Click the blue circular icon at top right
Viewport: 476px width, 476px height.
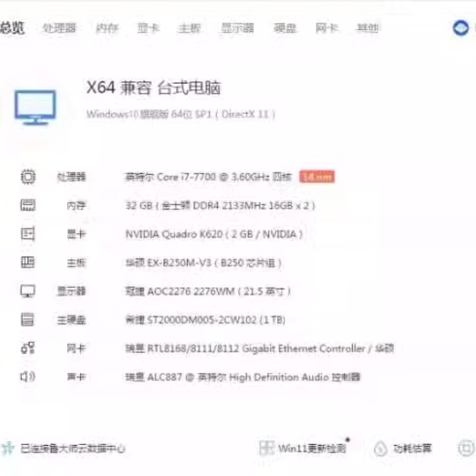(x=461, y=28)
